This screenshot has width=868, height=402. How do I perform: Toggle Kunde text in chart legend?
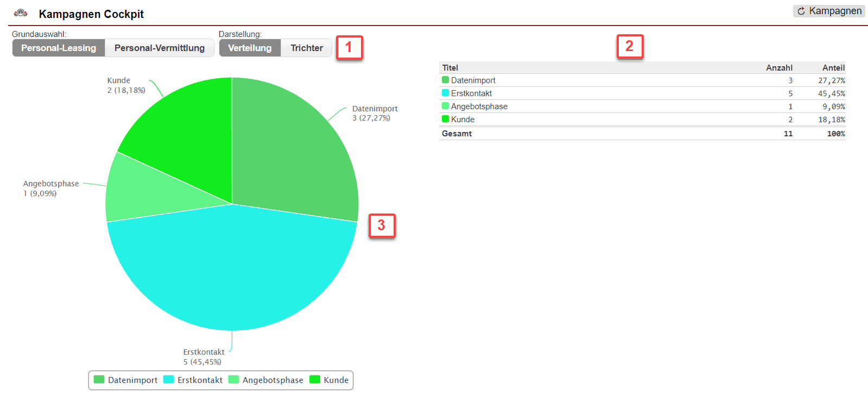[x=336, y=380]
